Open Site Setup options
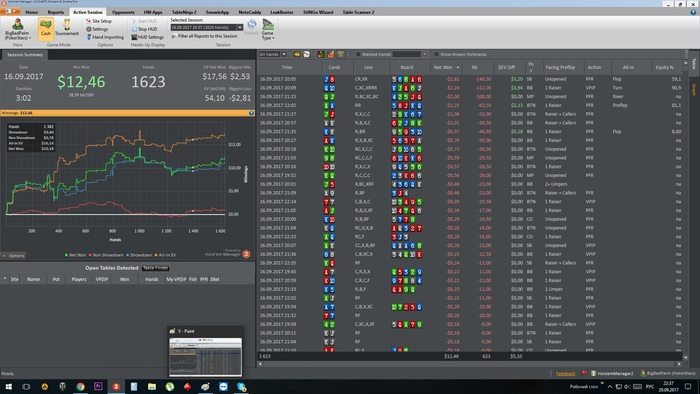This screenshot has height=394, width=700. click(x=99, y=21)
